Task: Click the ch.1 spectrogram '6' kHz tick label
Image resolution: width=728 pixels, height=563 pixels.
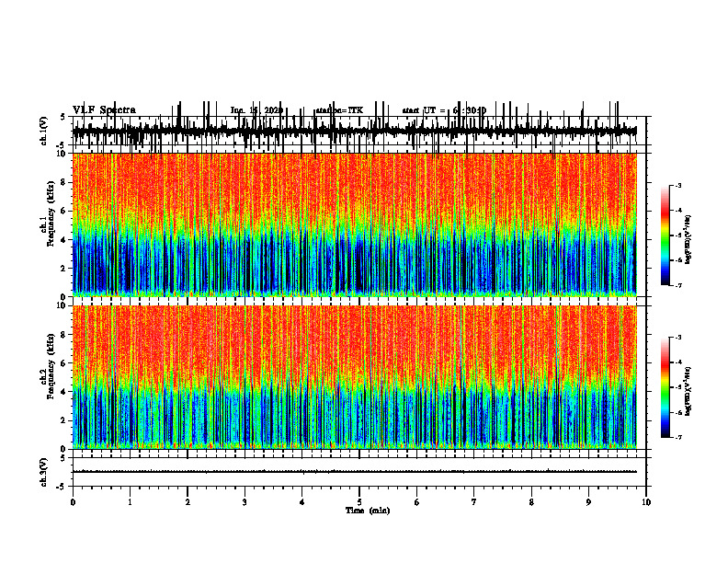Action: (x=63, y=211)
